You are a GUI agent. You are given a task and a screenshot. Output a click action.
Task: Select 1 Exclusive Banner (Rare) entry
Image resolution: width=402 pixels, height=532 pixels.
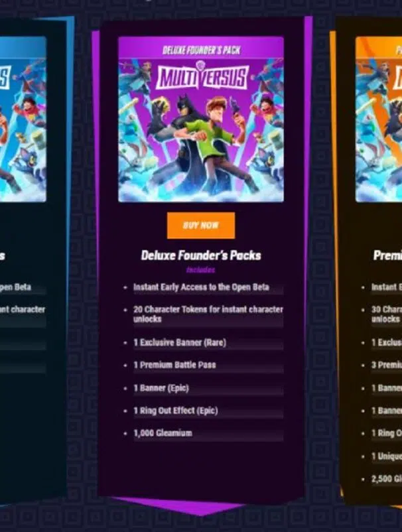click(180, 342)
